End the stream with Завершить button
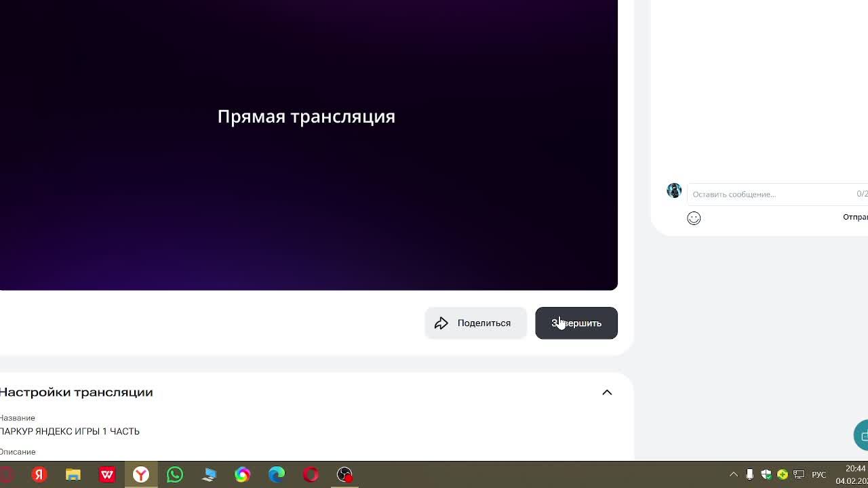This screenshot has width=868, height=488. click(x=576, y=323)
